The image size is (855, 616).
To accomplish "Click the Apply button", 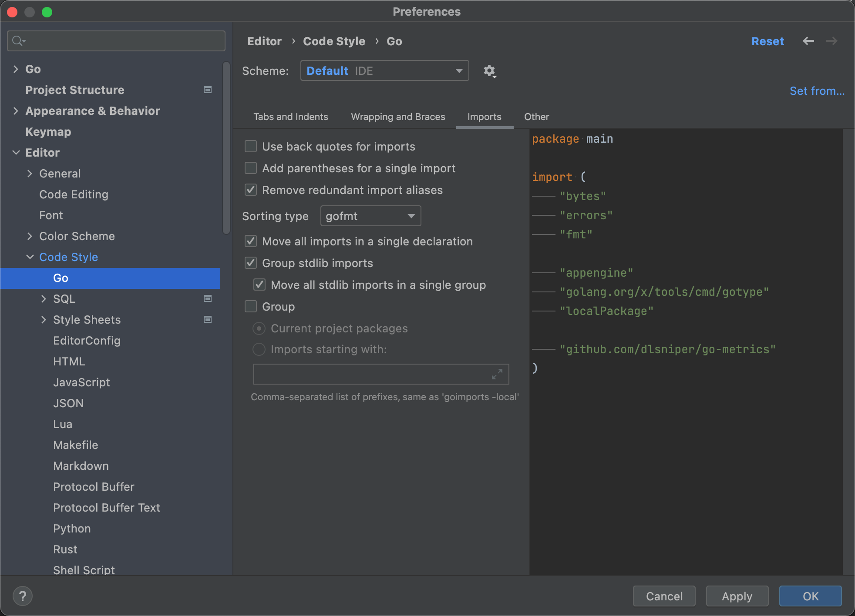I will 737,596.
